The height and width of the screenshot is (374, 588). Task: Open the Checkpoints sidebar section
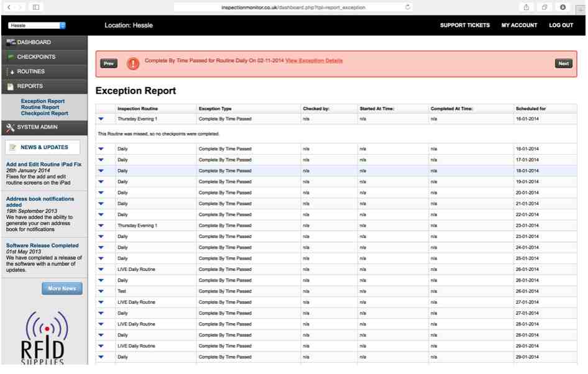click(x=44, y=57)
